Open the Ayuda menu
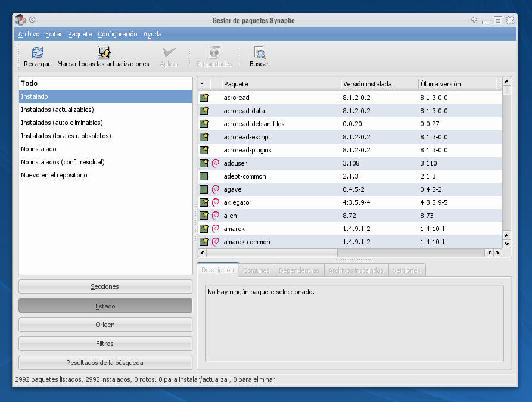 click(153, 35)
